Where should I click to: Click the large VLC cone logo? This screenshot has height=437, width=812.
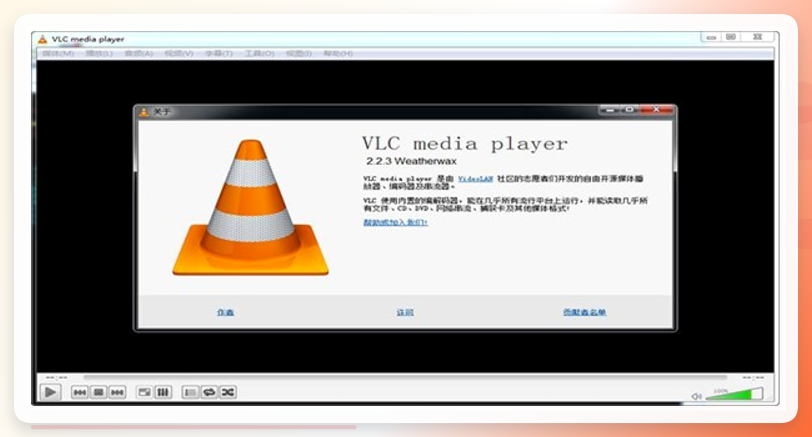click(x=251, y=208)
